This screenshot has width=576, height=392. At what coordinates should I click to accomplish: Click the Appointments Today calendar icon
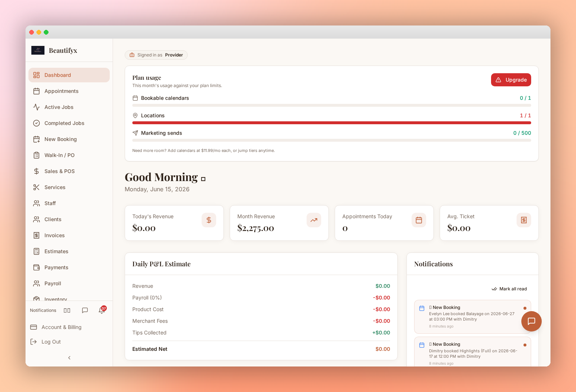tap(419, 220)
